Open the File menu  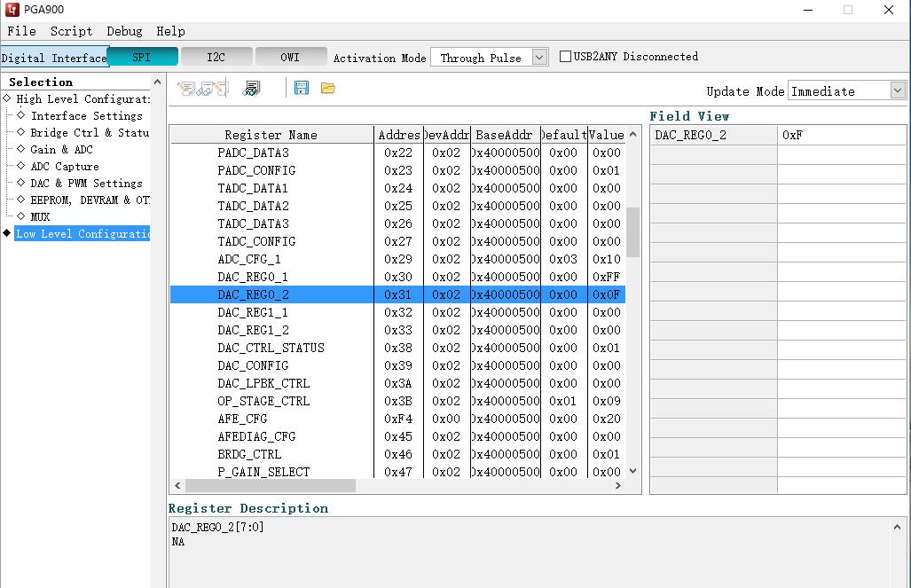click(21, 31)
